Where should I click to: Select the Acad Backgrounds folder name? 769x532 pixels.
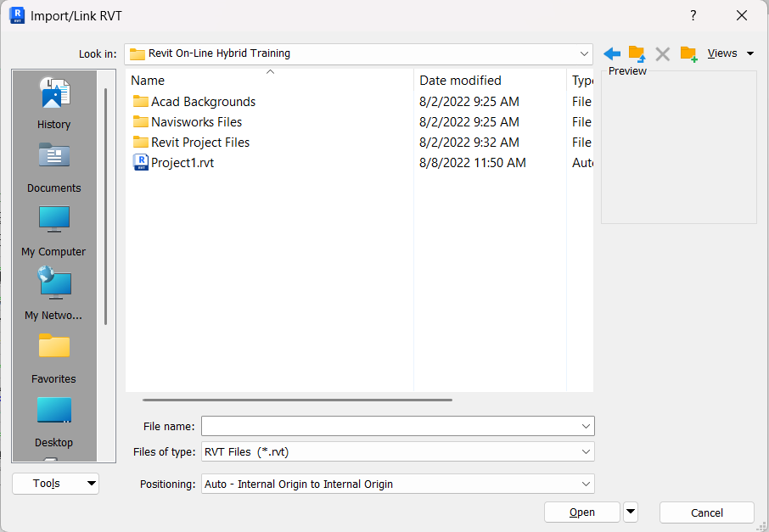203,102
